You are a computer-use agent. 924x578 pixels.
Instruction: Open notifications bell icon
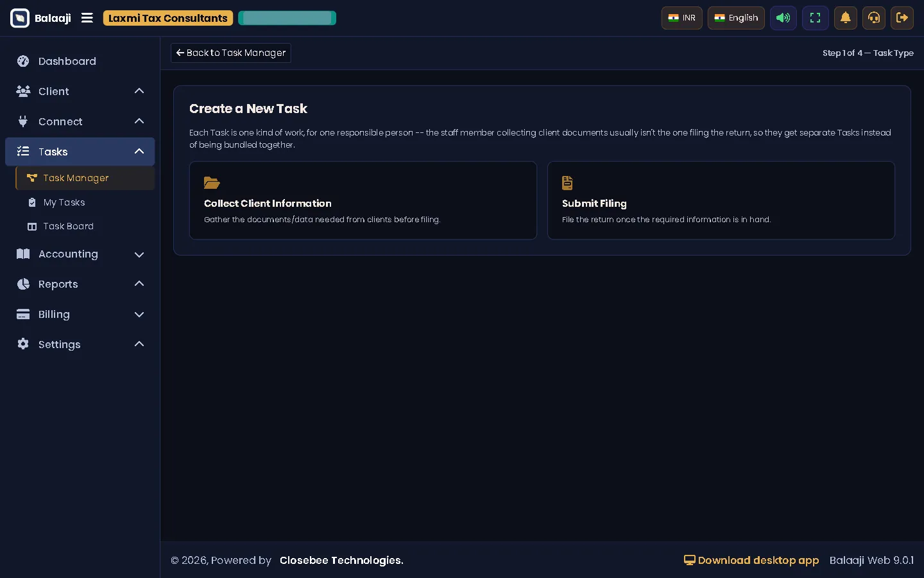point(846,18)
